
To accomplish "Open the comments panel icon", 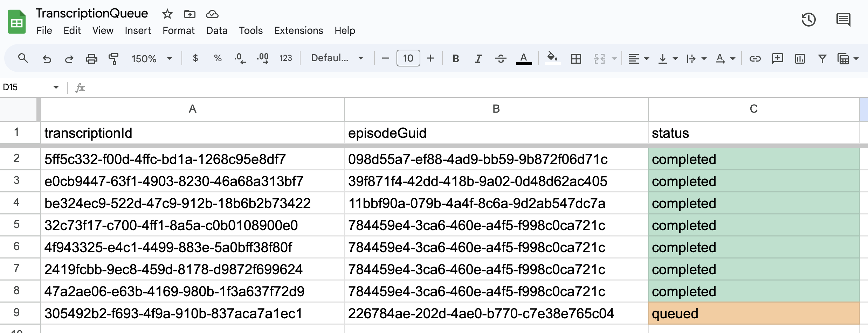I will coord(843,20).
